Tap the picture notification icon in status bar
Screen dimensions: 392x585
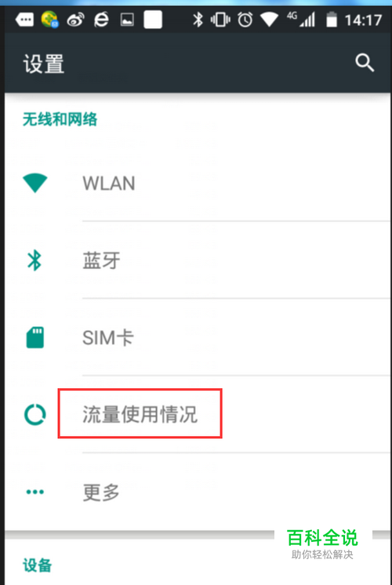coord(127,20)
